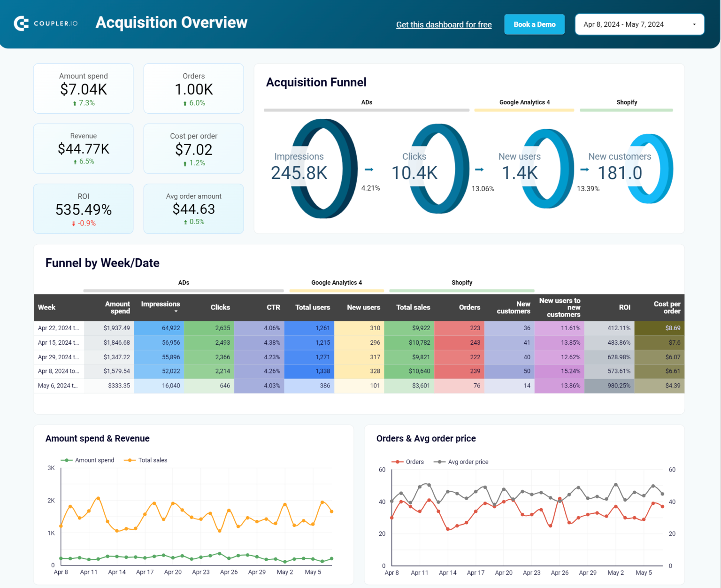Click the New customers donut chart

pyautogui.click(x=650, y=169)
